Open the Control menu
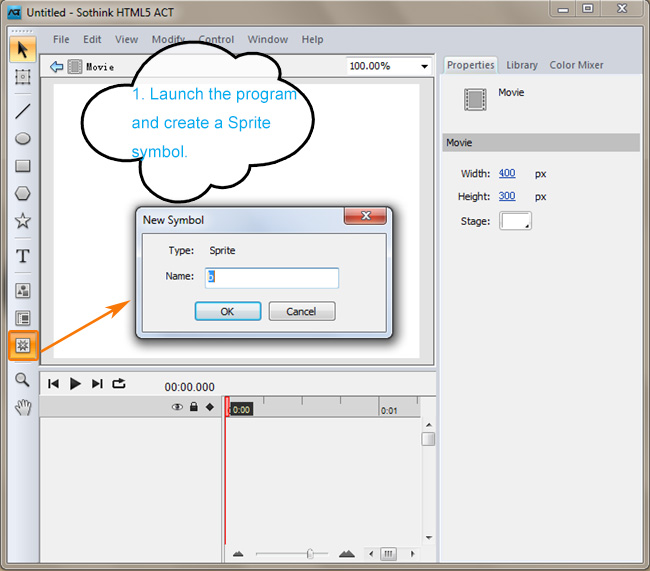650x571 pixels. coord(216,39)
